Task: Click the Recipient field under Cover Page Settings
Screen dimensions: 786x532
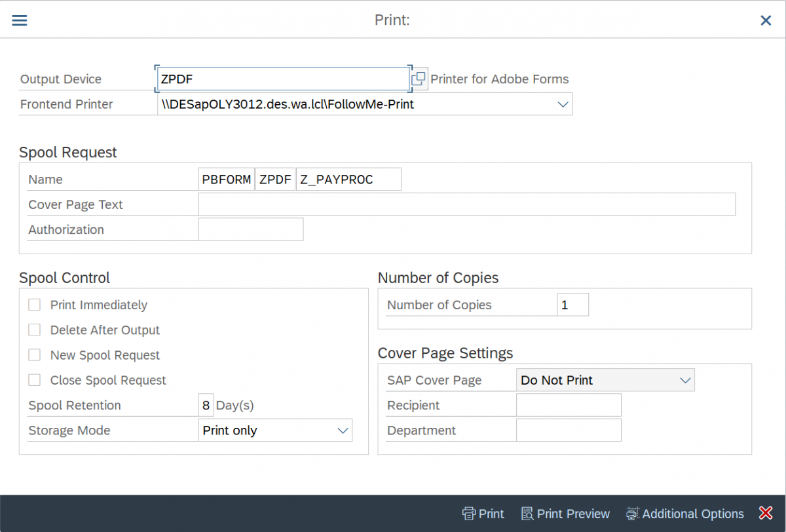Action: click(568, 405)
